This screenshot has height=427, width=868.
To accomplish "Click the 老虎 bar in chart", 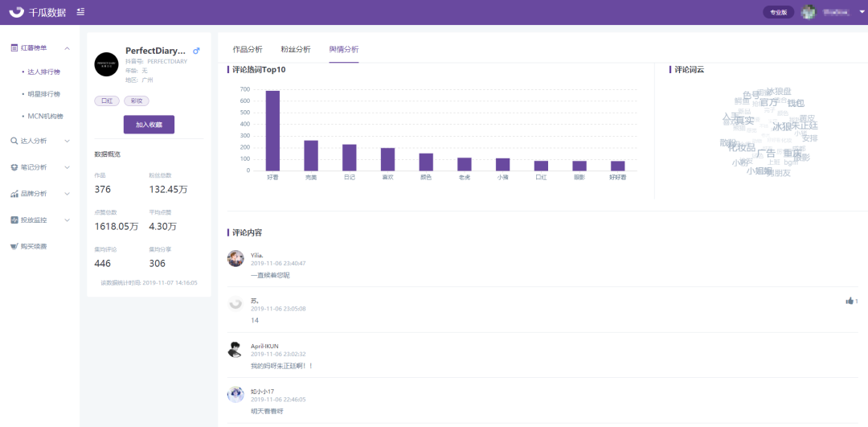I will point(465,164).
